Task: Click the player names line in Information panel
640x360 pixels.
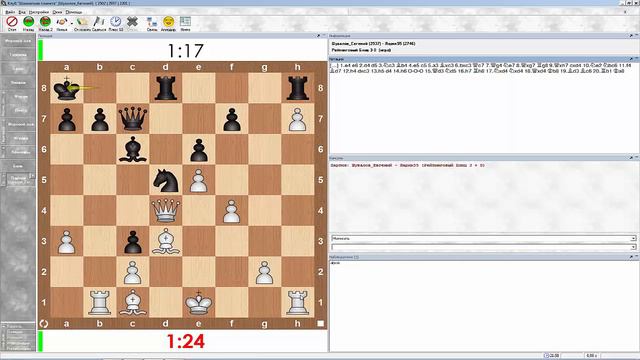Action: pyautogui.click(x=373, y=43)
